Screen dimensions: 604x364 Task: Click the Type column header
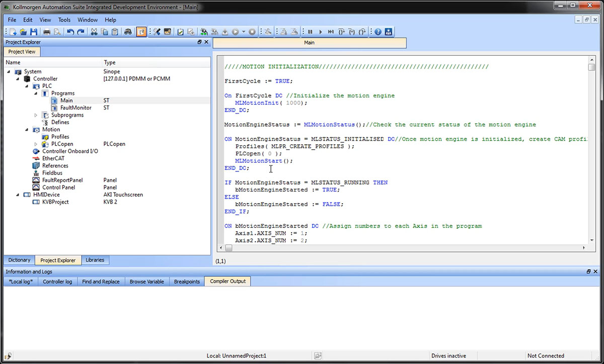(x=109, y=62)
